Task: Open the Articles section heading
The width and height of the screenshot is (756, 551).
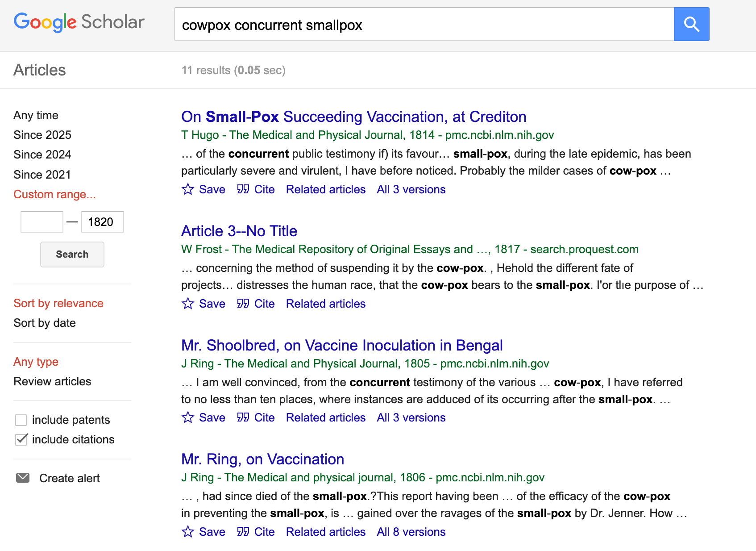Action: click(40, 70)
